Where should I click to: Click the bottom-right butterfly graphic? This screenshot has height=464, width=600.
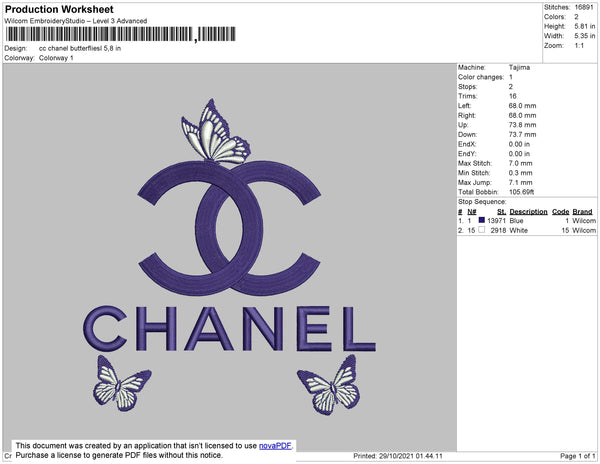coord(329,385)
